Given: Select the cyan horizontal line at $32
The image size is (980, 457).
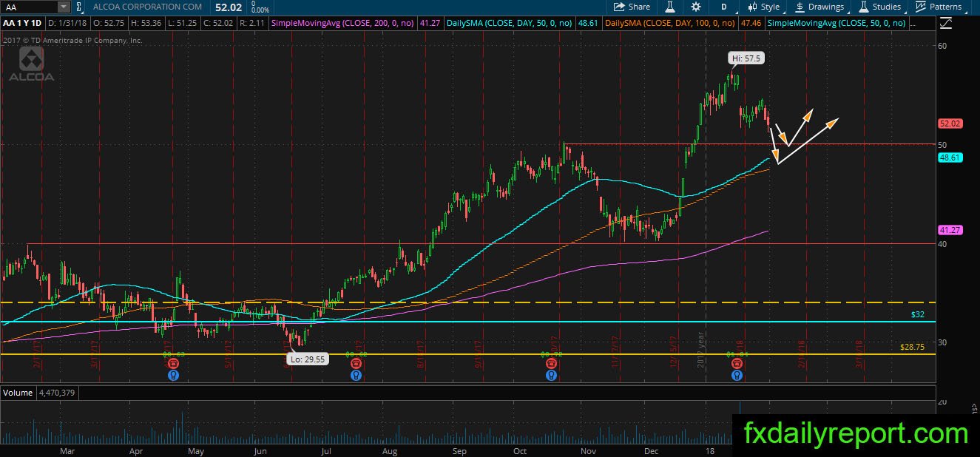Looking at the screenshot, I should tap(467, 321).
